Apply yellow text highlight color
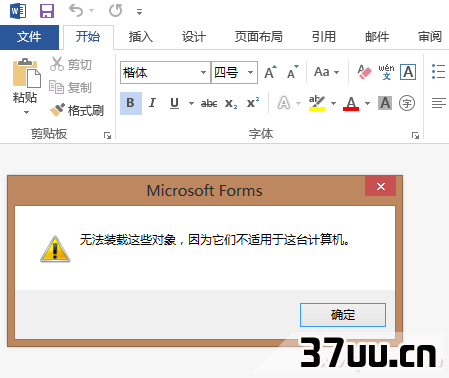Screen dimensions: 449x378 click(317, 103)
